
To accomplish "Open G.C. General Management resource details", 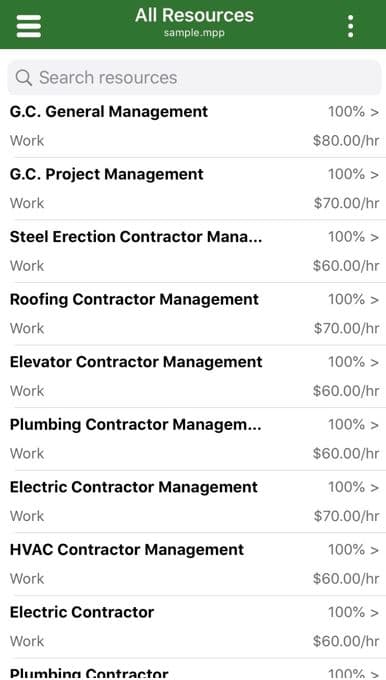I will pyautogui.click(x=193, y=126).
